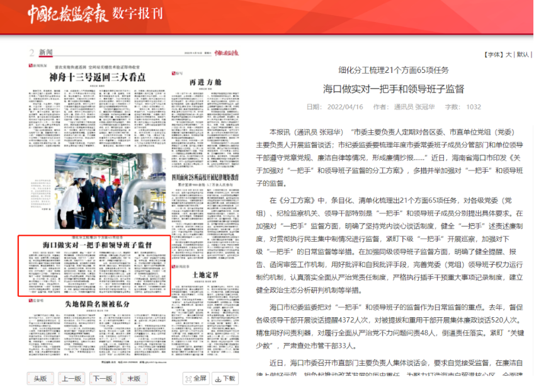The image size is (534, 392).
Task: Go to the front page with 头版
Action: click(40, 378)
